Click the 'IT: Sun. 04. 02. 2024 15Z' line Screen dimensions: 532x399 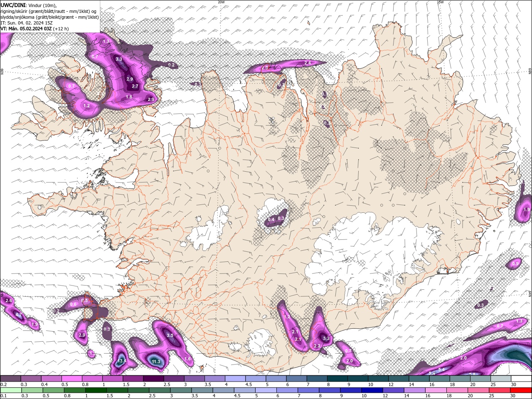pos(27,23)
